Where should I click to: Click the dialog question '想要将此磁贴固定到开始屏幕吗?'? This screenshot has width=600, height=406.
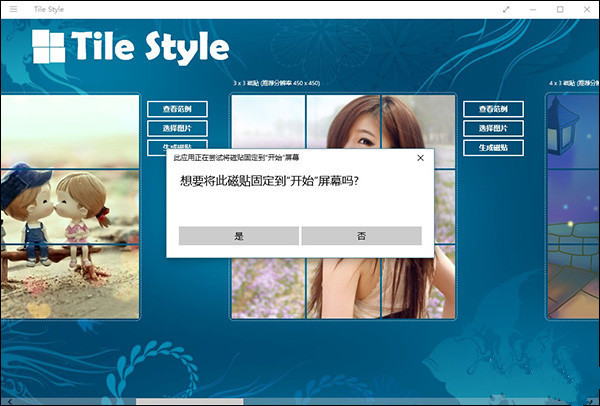click(x=269, y=181)
